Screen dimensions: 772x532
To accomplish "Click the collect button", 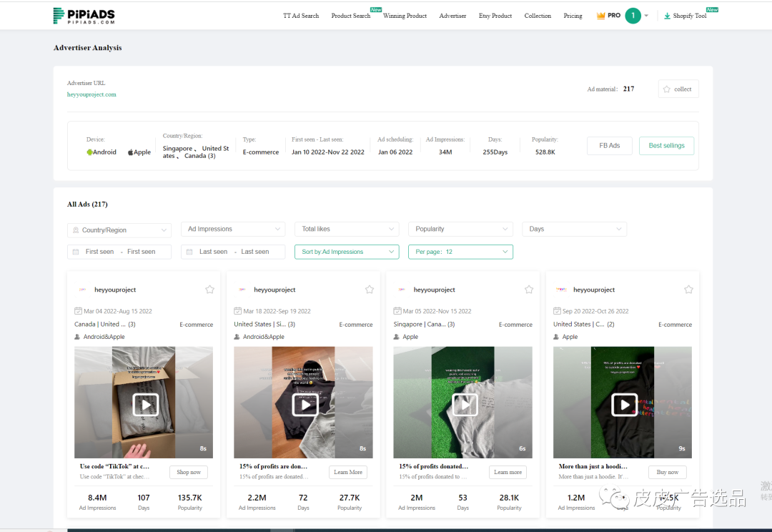I will pos(678,89).
